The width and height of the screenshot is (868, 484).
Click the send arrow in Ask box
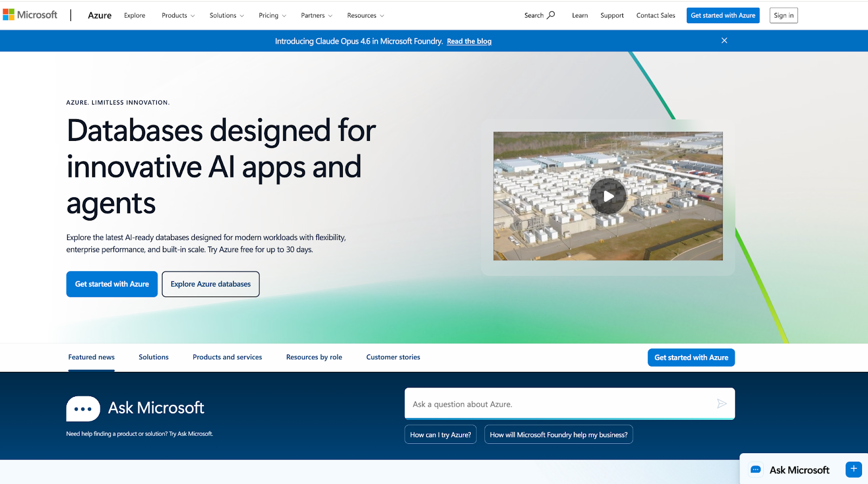pyautogui.click(x=722, y=404)
